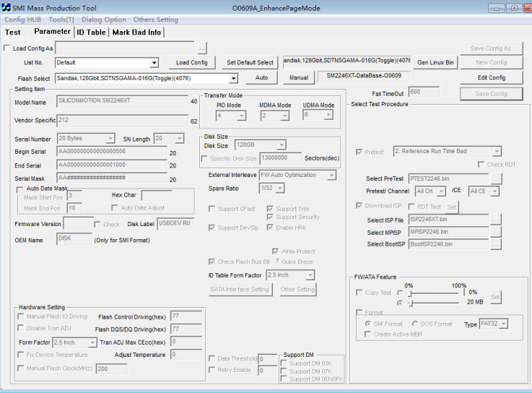Click the Set button beside RDT Test
This screenshot has height=393, width=532.
point(452,207)
